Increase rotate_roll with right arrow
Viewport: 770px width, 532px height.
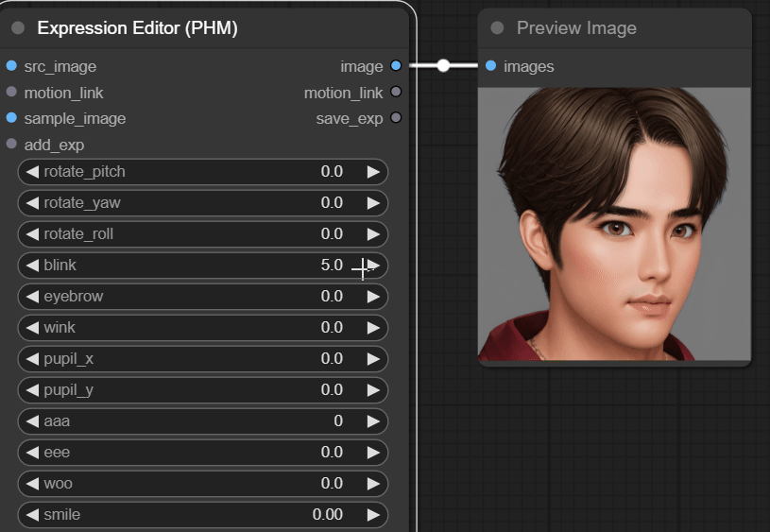[373, 233]
